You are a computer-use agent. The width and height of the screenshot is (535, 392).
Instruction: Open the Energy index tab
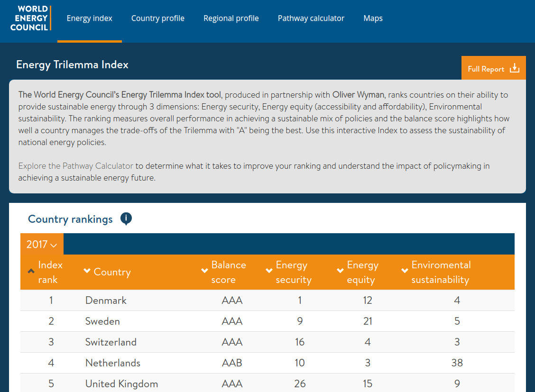[89, 18]
